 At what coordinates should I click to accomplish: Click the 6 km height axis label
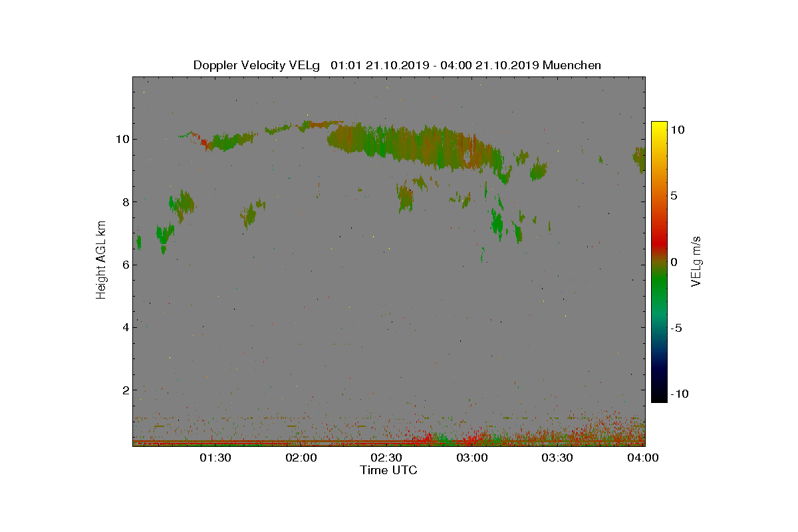pos(124,265)
